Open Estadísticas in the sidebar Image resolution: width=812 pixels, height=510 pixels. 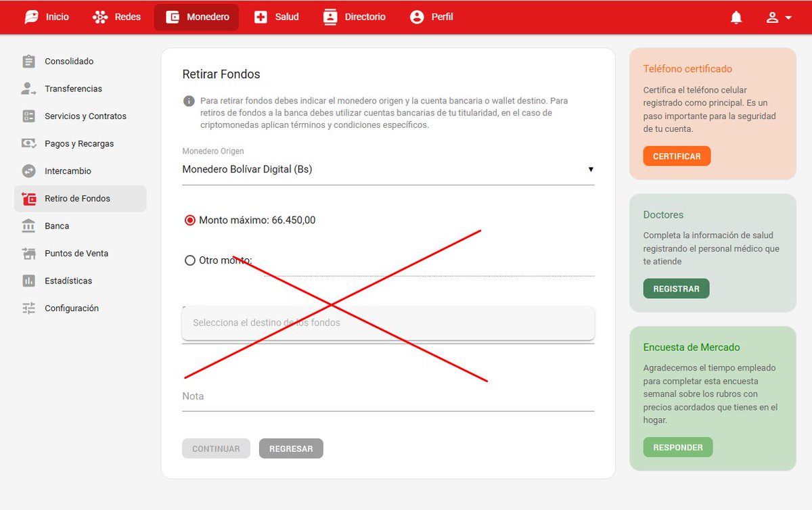click(x=68, y=281)
